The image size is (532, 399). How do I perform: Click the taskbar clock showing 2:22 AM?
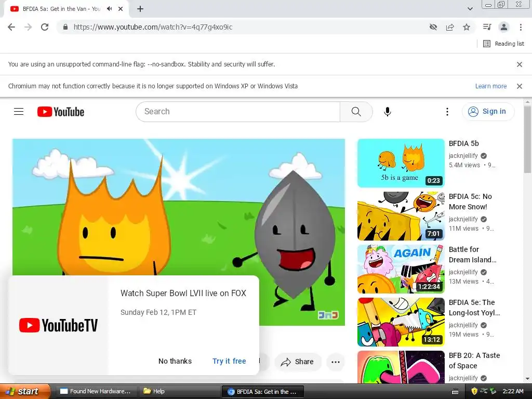pos(513,391)
